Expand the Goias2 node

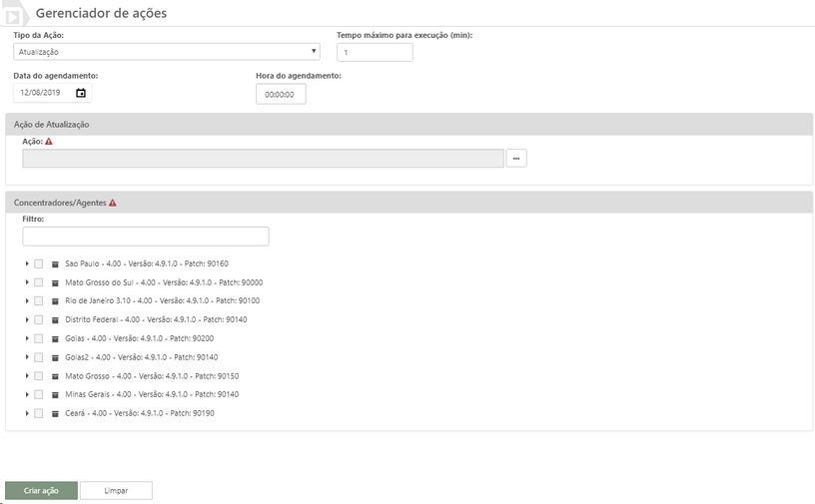pos(27,357)
